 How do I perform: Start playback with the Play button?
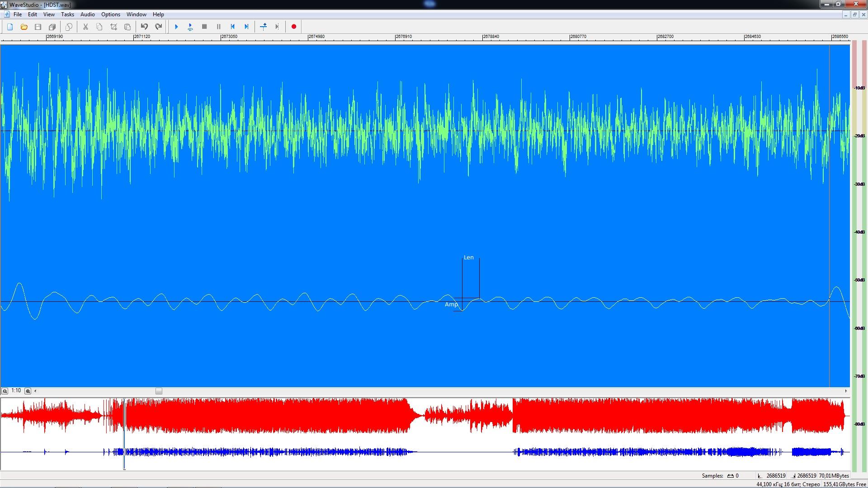(176, 27)
